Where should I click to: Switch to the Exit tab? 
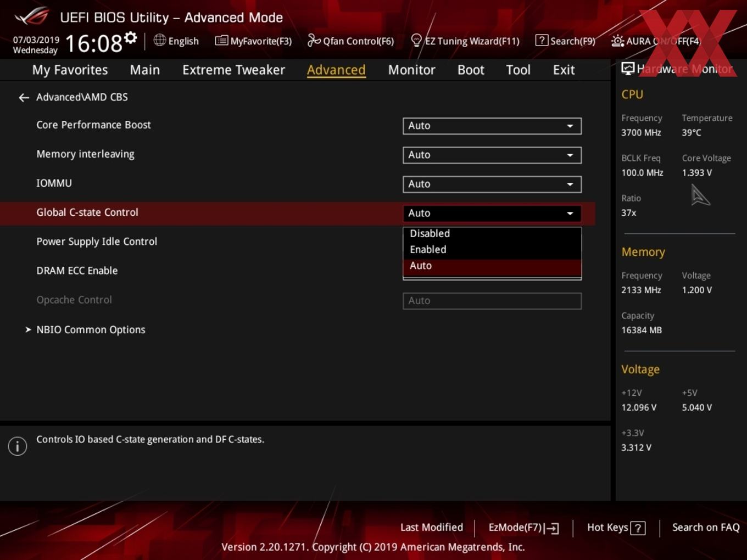tap(564, 70)
